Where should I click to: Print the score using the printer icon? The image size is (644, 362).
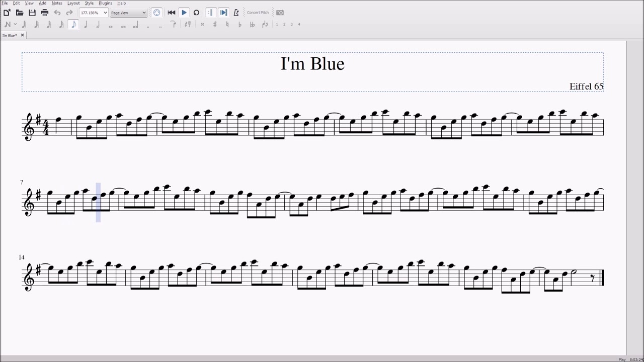click(x=44, y=13)
